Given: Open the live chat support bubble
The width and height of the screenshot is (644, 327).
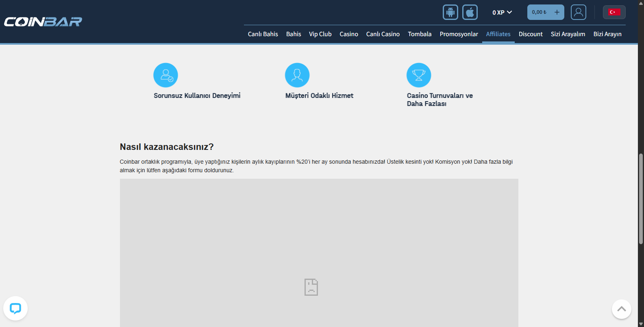Looking at the screenshot, I should click(x=15, y=308).
